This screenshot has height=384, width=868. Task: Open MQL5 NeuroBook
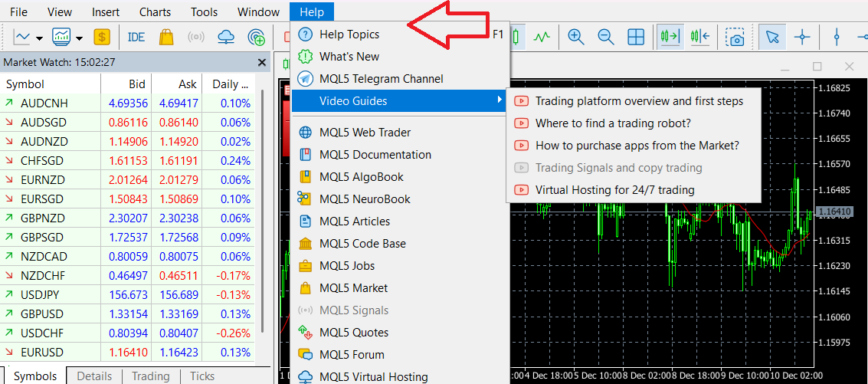click(399, 199)
